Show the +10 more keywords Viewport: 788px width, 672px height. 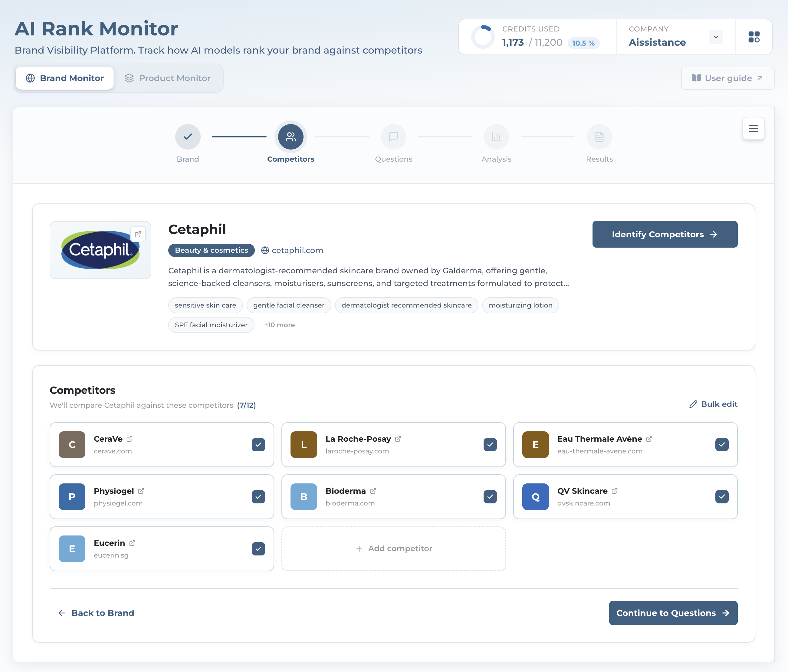[280, 325]
